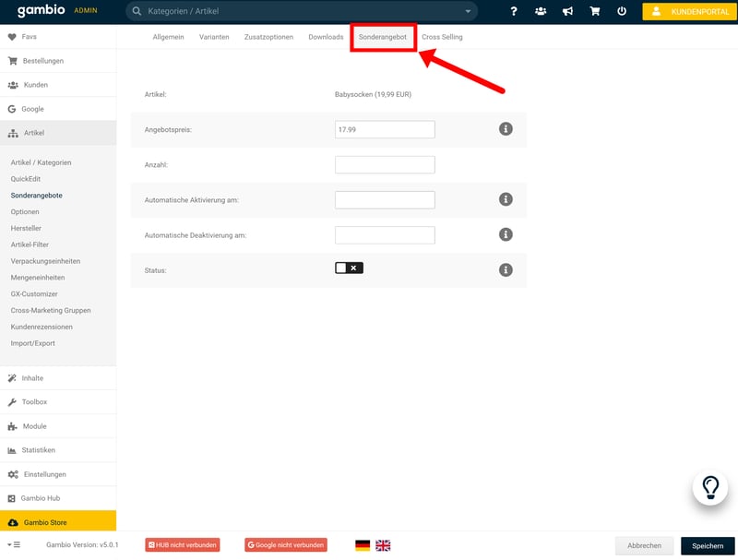Click the Angebotspreis input field
Viewport: 738px width, 560px height.
[x=385, y=129]
